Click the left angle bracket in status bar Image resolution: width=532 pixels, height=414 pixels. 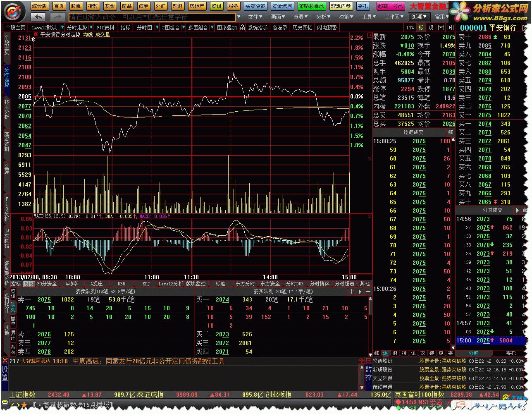(12, 404)
